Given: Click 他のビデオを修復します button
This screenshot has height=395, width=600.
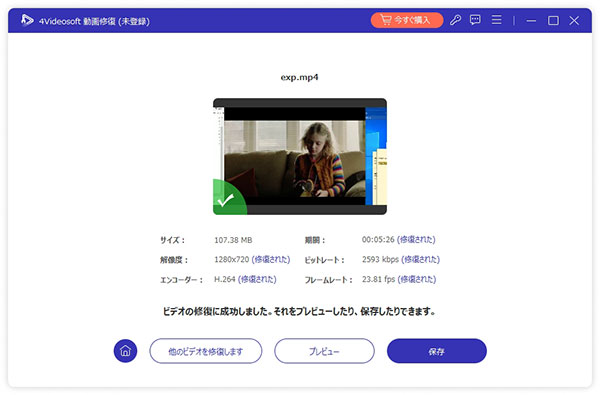Looking at the screenshot, I should pos(206,351).
